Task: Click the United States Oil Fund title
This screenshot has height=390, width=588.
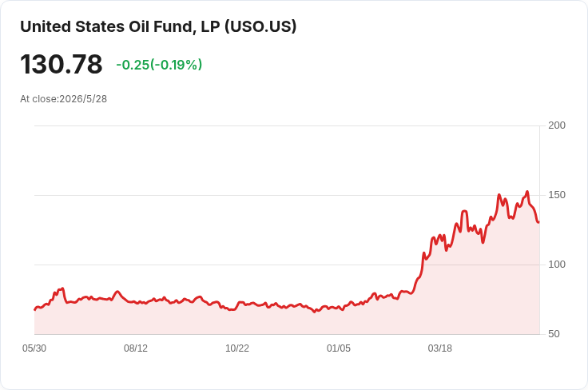Action: pos(158,27)
